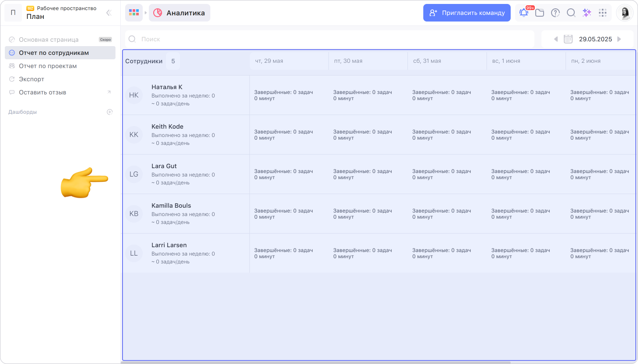Open the calendar date picker icon
This screenshot has height=364, width=638.
pyautogui.click(x=568, y=39)
